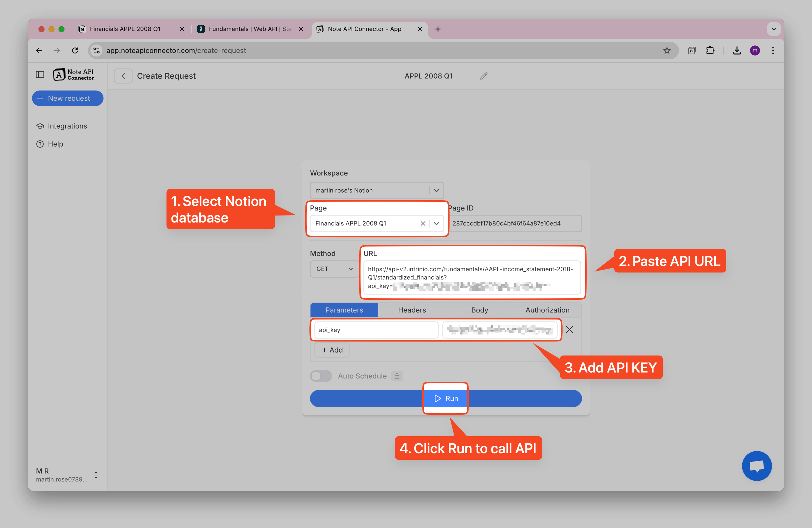This screenshot has width=812, height=528.
Task: Collapse the sidebar panel toggle icon
Action: 40,74
